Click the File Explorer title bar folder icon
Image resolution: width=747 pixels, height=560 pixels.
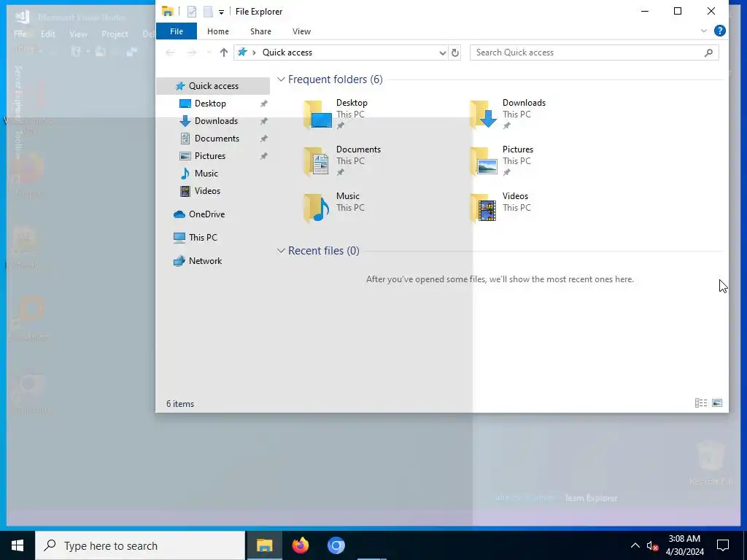168,12
